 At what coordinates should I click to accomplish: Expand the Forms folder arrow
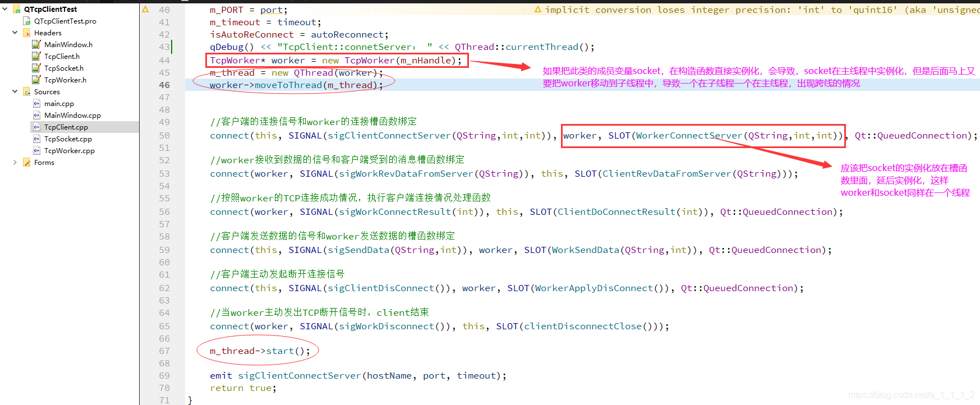(x=15, y=162)
